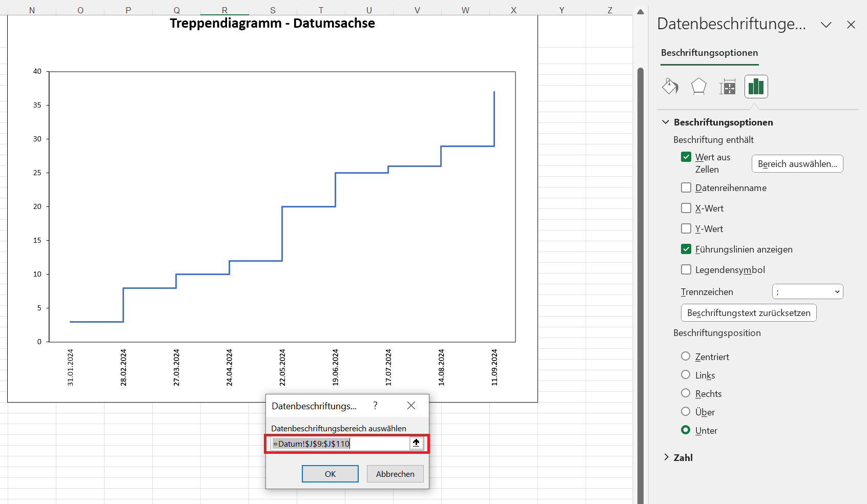Select column header W

(465, 10)
